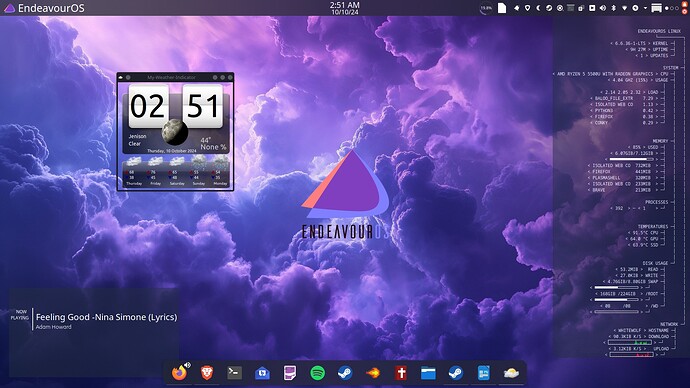Open the blue folder file manager
Screen dimensions: 690x388
coord(428,373)
